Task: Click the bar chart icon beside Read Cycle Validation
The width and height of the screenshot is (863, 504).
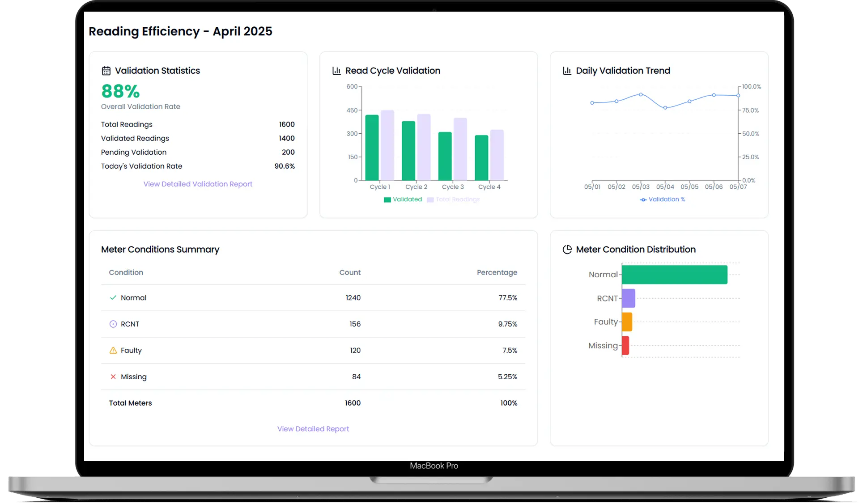Action: pyautogui.click(x=336, y=70)
